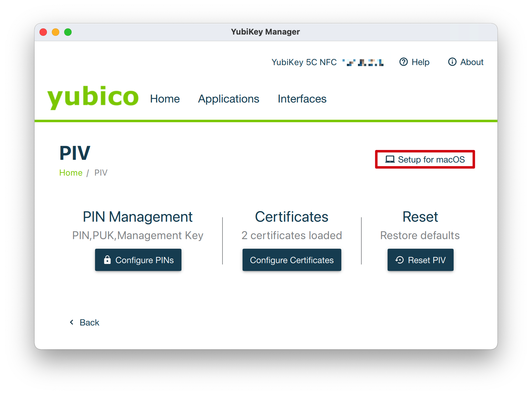The width and height of the screenshot is (532, 395).
Task: Go to Home via breadcrumb link
Action: tap(71, 173)
